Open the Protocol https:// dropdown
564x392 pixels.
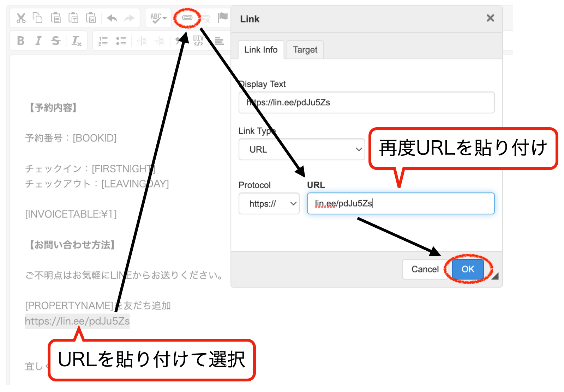point(269,203)
